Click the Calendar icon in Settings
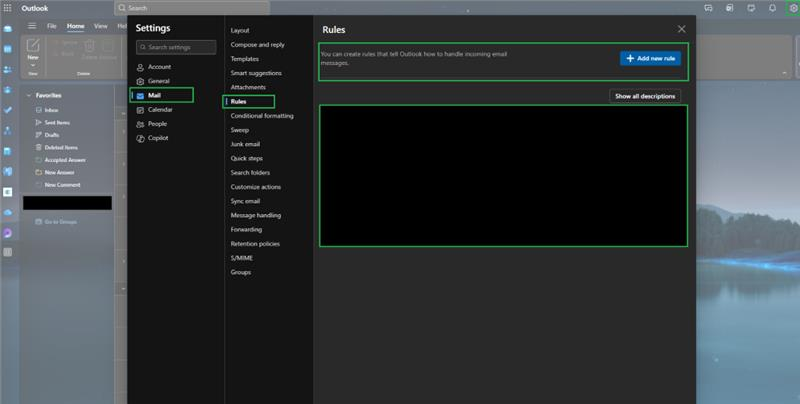 [140, 110]
